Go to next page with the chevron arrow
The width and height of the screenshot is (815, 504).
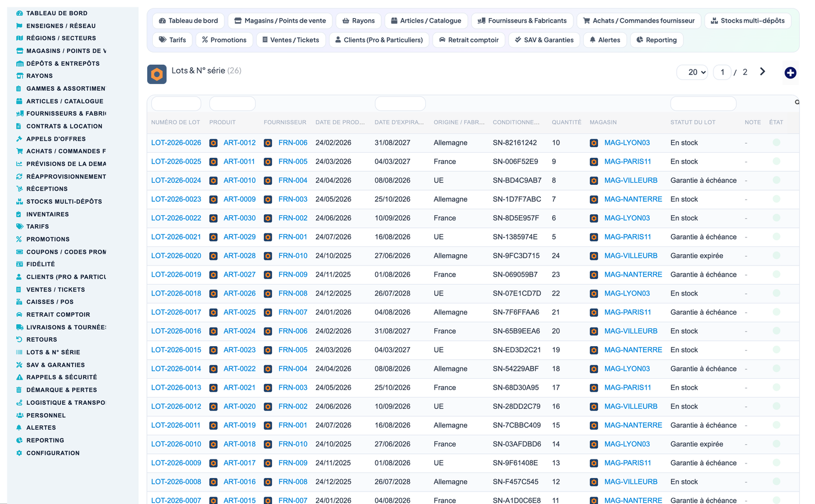coord(762,72)
